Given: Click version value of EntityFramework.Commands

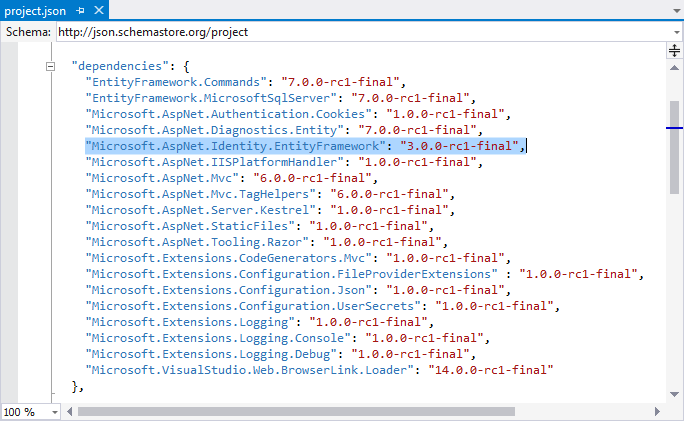Looking at the screenshot, I should [x=341, y=82].
